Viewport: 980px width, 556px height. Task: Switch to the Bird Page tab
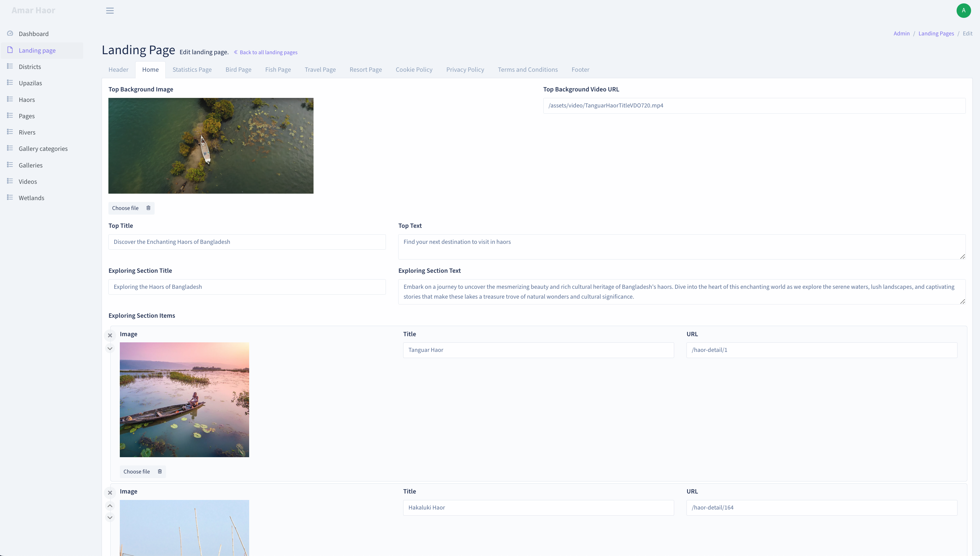pos(238,70)
